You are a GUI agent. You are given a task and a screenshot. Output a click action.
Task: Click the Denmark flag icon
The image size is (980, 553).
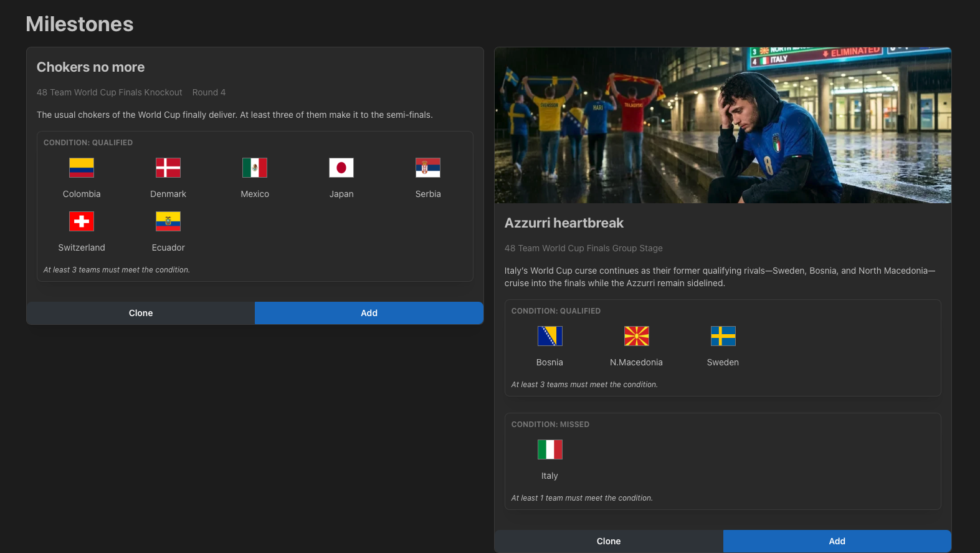point(168,168)
